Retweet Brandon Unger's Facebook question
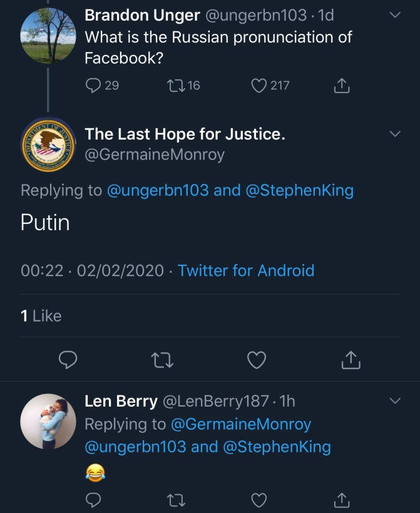The image size is (420, 513). tap(177, 86)
